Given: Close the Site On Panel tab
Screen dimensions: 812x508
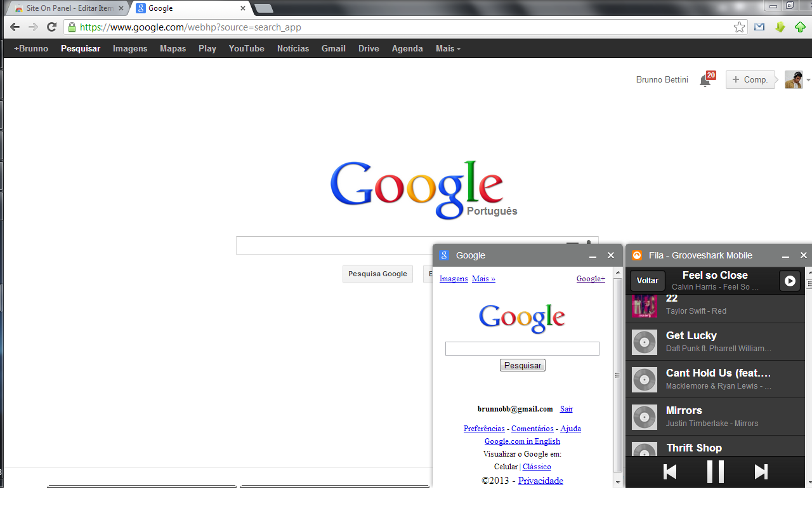Looking at the screenshot, I should coord(121,8).
